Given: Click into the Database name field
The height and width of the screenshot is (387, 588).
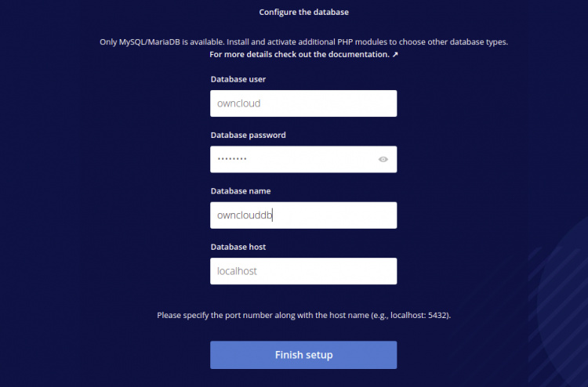Looking at the screenshot, I should [x=303, y=215].
